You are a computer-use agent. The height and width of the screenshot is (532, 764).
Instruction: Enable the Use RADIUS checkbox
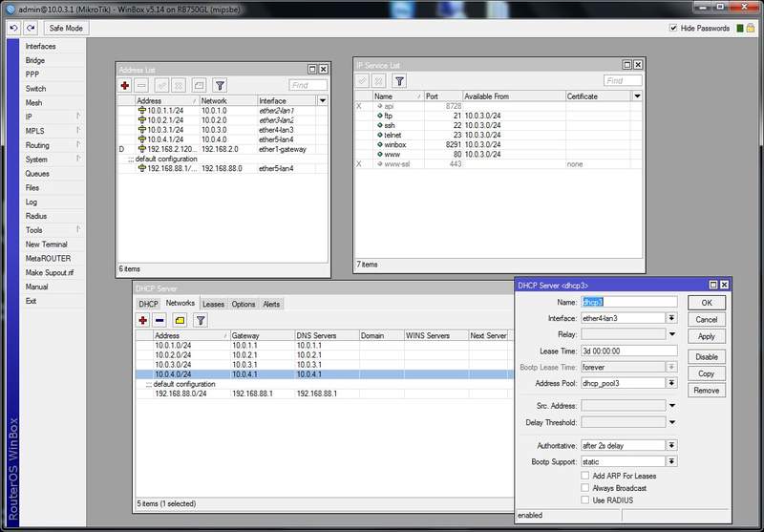click(585, 500)
